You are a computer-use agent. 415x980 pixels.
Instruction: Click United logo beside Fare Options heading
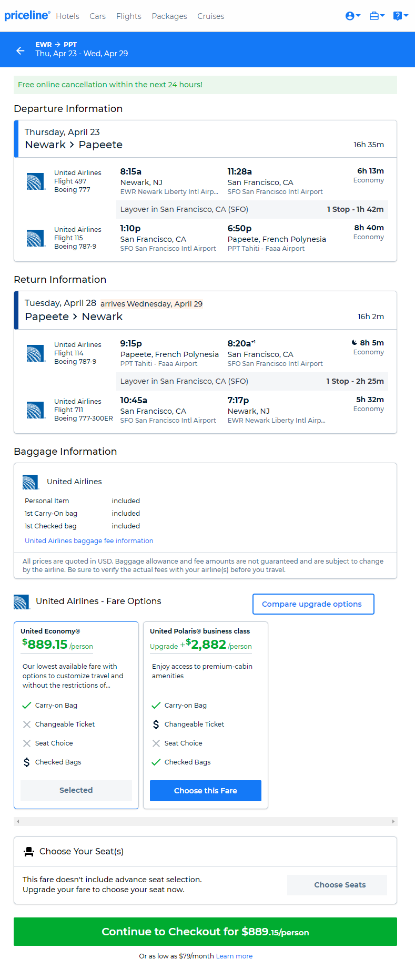(x=22, y=602)
